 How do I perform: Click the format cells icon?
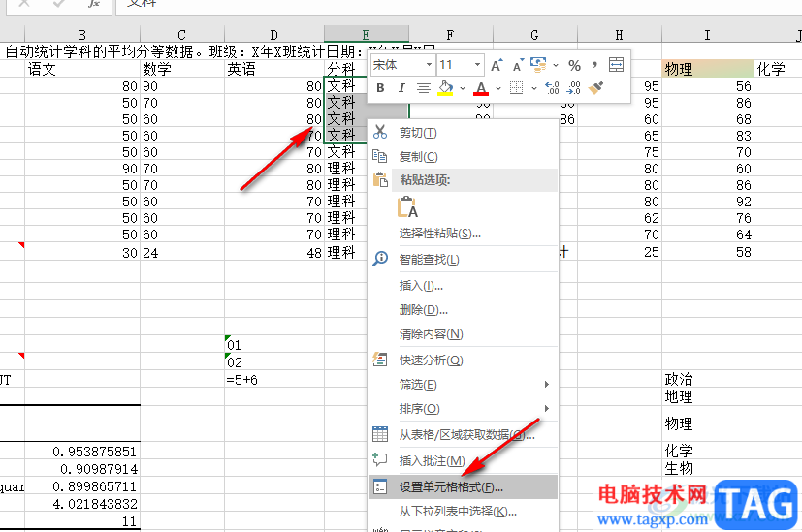pos(380,486)
